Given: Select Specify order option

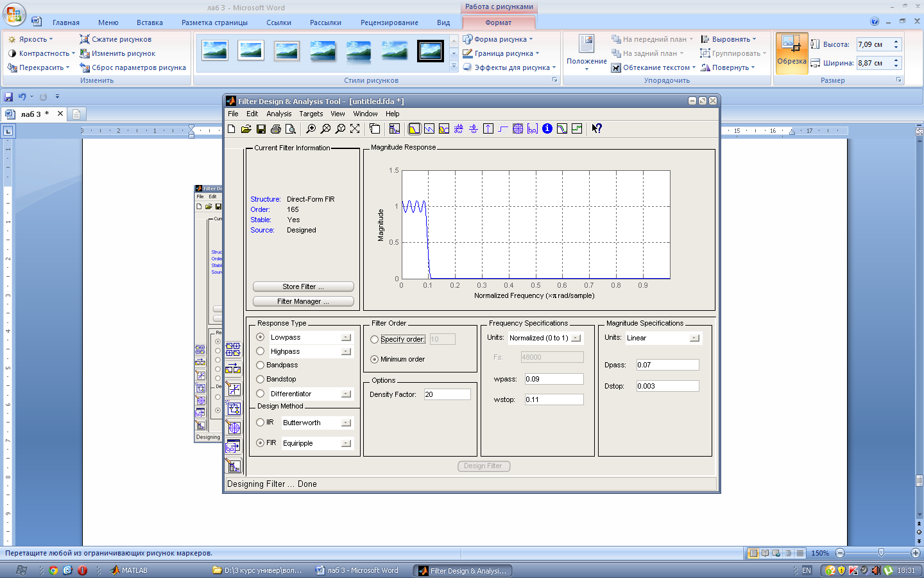Looking at the screenshot, I should 375,339.
